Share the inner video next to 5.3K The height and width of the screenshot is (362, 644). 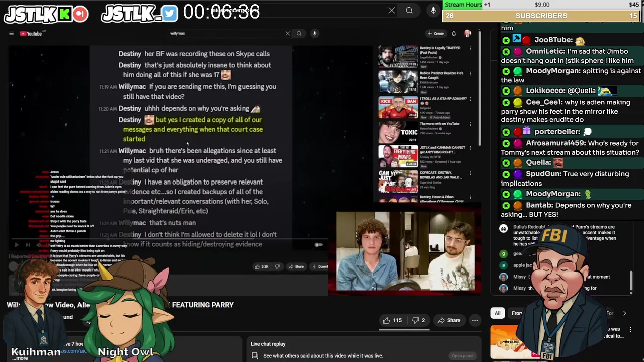[x=297, y=266]
